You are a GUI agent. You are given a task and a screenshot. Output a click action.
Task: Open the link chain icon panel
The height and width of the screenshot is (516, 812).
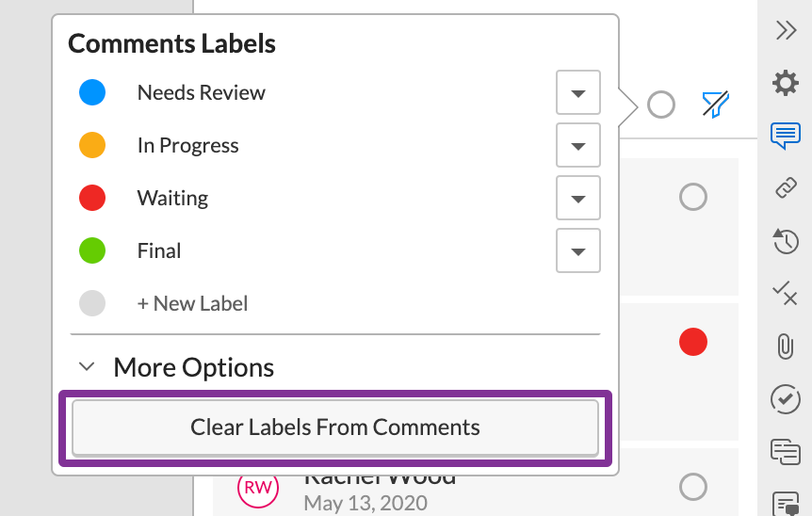click(786, 188)
